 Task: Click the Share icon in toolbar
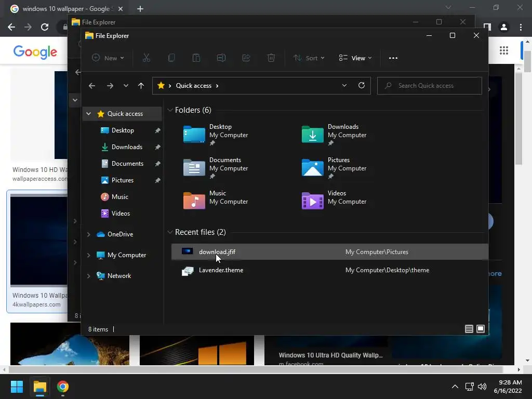coord(246,58)
